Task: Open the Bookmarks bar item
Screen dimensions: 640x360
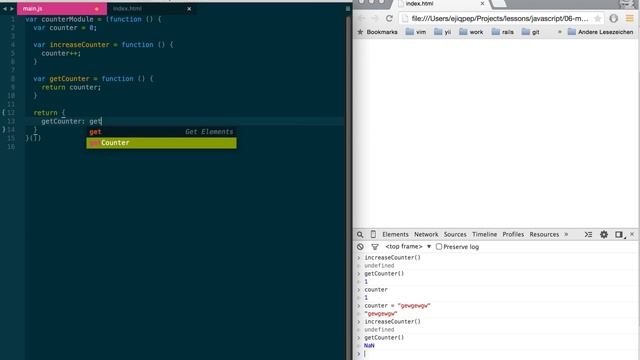Action: click(378, 32)
